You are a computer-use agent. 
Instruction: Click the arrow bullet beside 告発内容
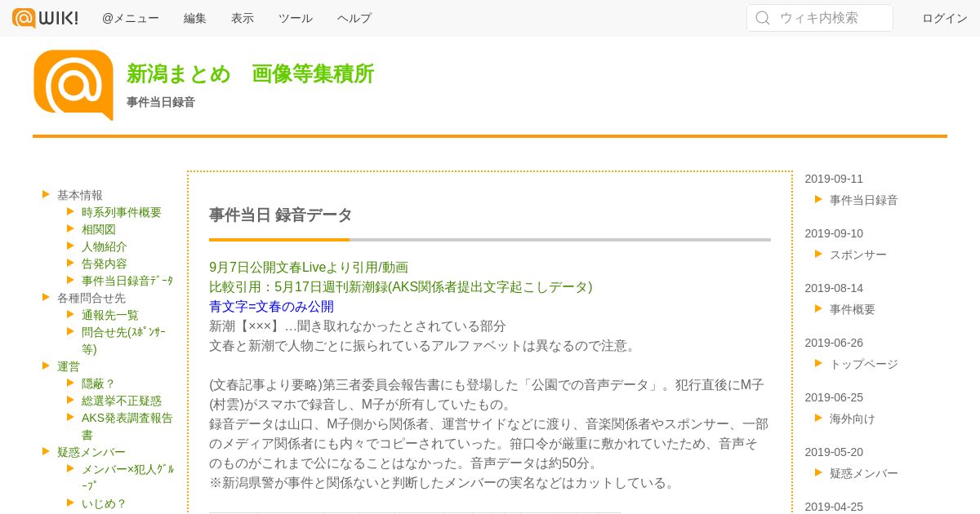coord(71,263)
